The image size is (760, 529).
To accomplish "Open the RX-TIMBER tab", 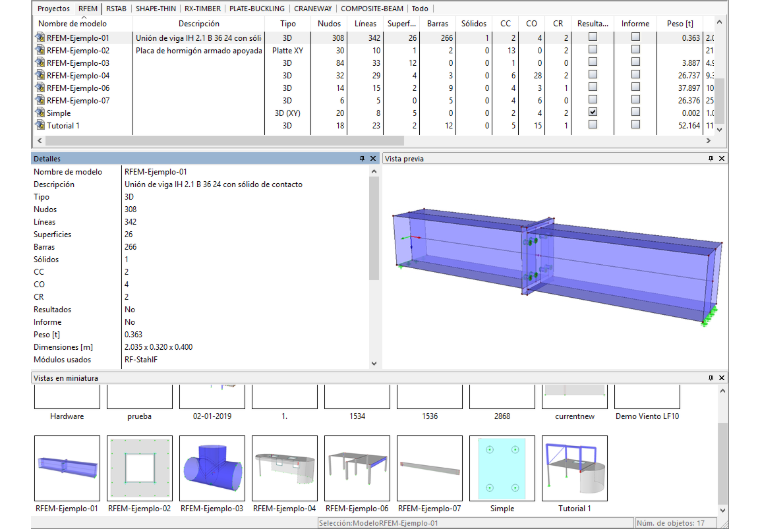I will [202, 8].
